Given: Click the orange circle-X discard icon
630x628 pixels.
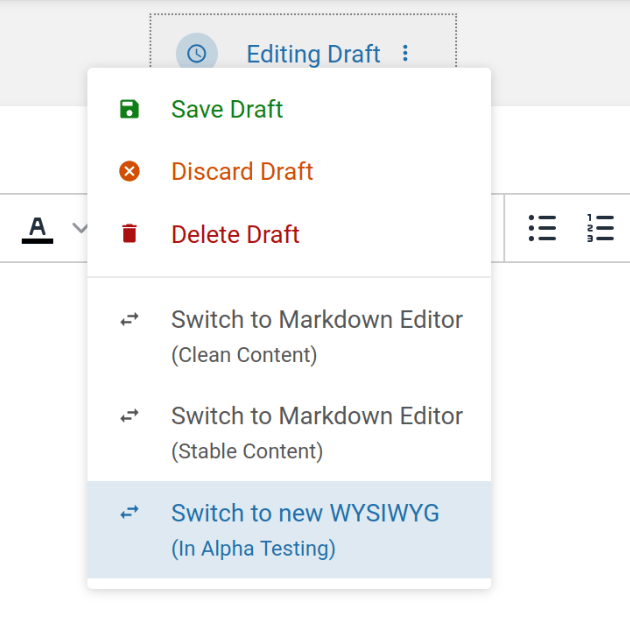Looking at the screenshot, I should point(129,172).
